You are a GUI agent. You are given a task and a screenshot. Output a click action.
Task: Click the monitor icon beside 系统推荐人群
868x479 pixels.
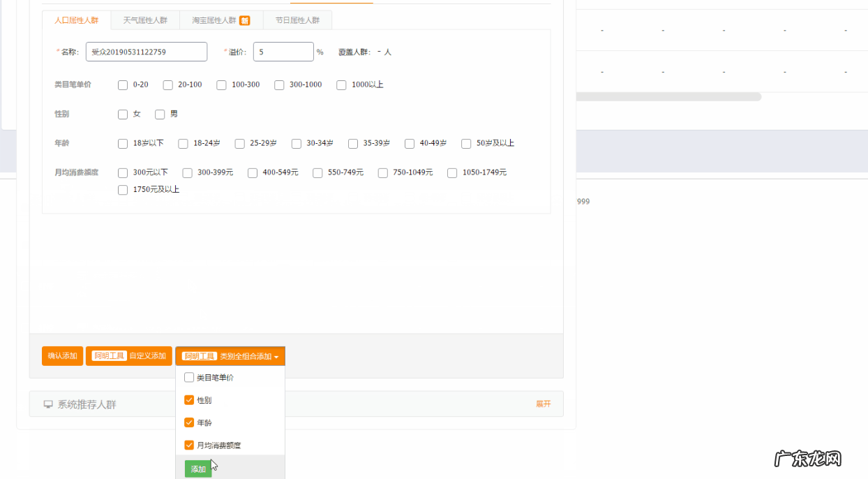pos(47,404)
